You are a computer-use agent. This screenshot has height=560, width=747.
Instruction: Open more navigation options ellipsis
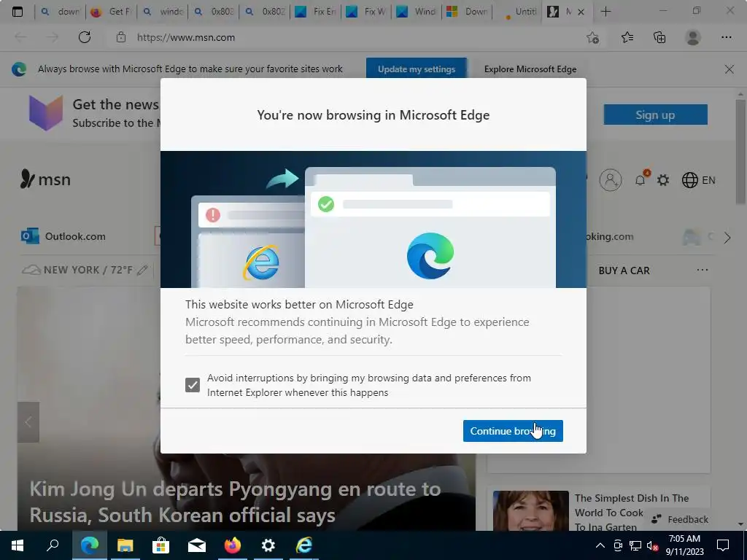click(703, 270)
